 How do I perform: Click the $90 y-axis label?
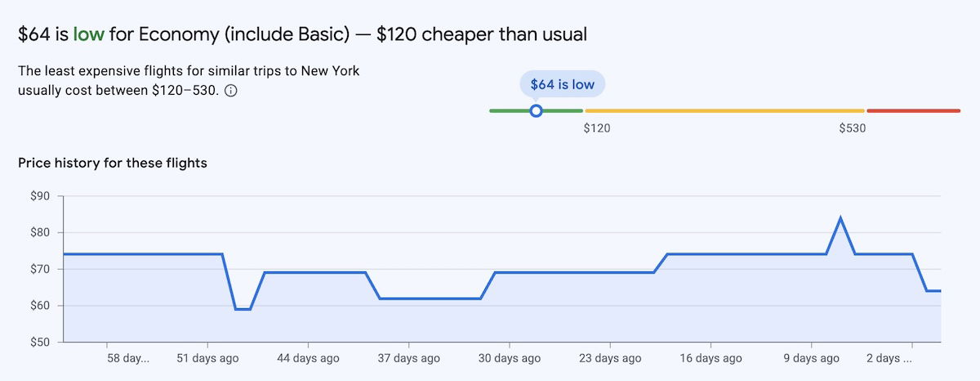(40, 196)
